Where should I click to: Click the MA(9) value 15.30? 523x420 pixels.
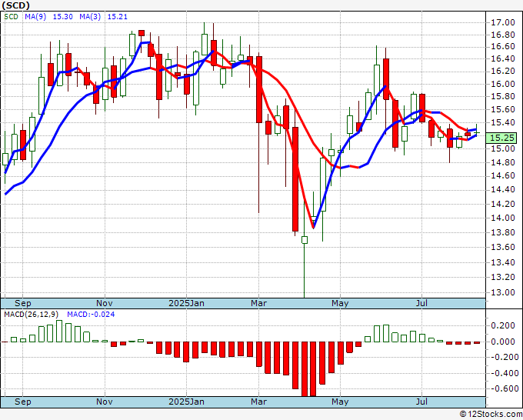click(63, 17)
